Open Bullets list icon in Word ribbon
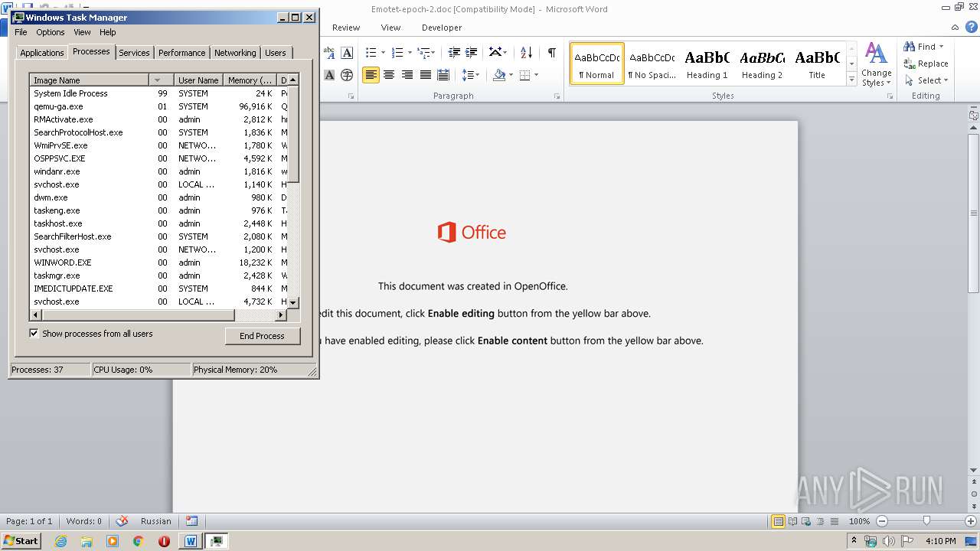This screenshot has height=551, width=980. point(371,53)
